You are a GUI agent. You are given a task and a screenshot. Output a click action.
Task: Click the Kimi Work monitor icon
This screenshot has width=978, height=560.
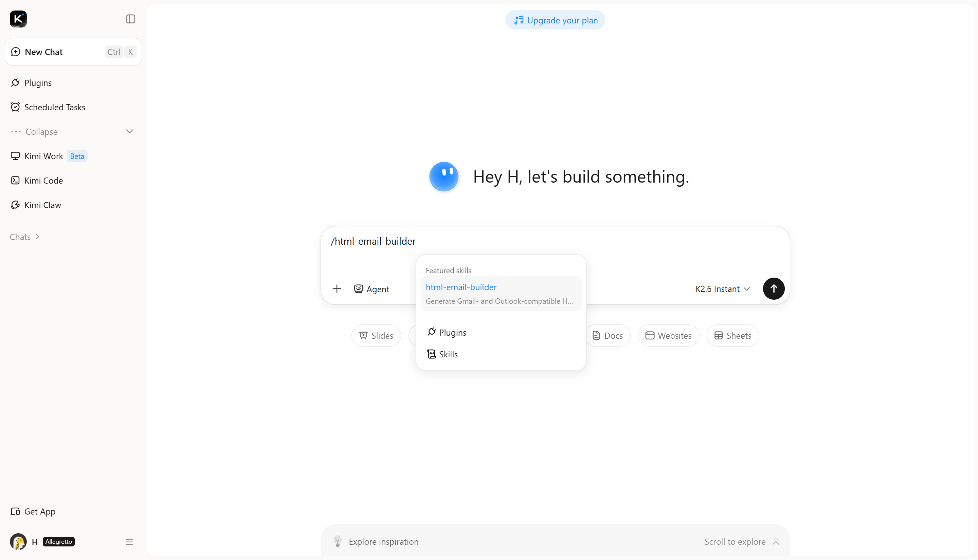coord(15,156)
